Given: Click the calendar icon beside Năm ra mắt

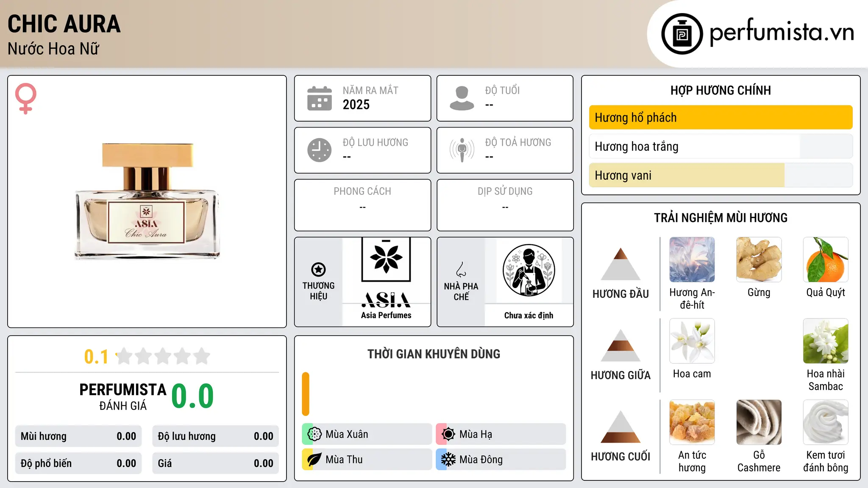Looking at the screenshot, I should (x=320, y=98).
